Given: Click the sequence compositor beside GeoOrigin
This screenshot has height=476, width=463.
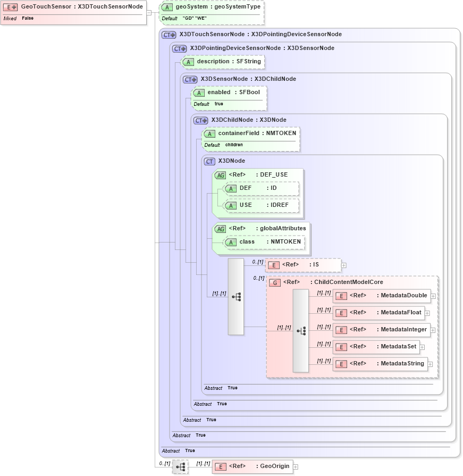Looking at the screenshot, I should click(x=180, y=467).
